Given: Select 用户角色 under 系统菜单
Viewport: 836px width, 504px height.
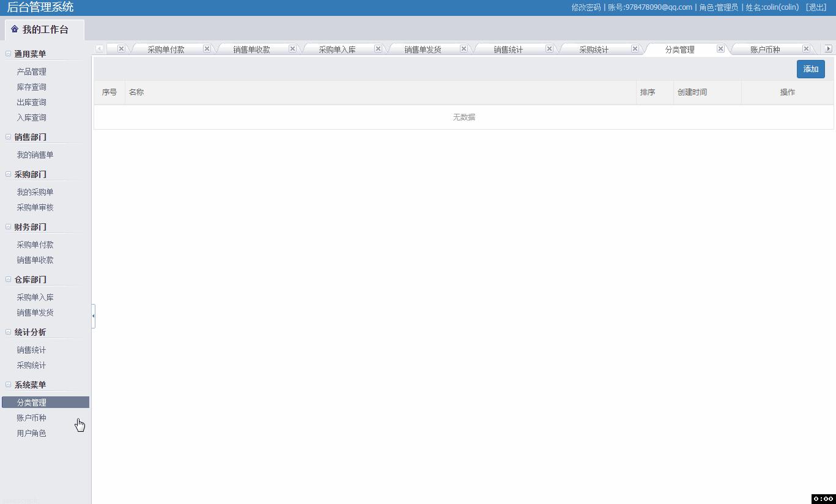Looking at the screenshot, I should click(31, 432).
